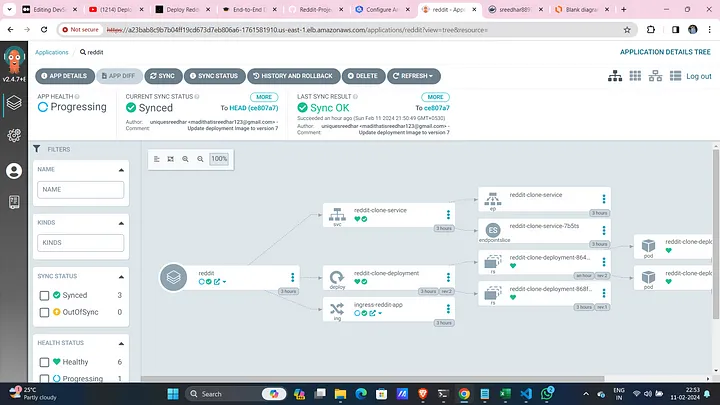Check the Synced sync status filter
Image resolution: width=720 pixels, height=405 pixels.
click(x=44, y=296)
